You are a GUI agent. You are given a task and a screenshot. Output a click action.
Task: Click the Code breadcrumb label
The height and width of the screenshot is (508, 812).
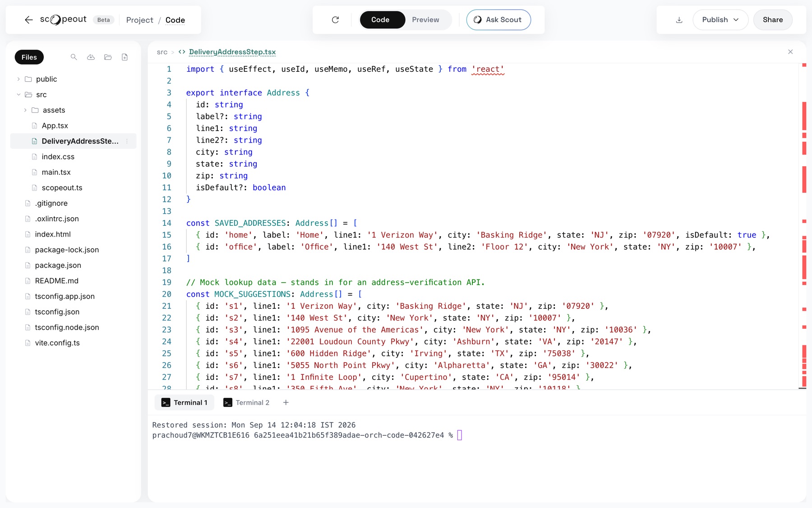click(175, 20)
